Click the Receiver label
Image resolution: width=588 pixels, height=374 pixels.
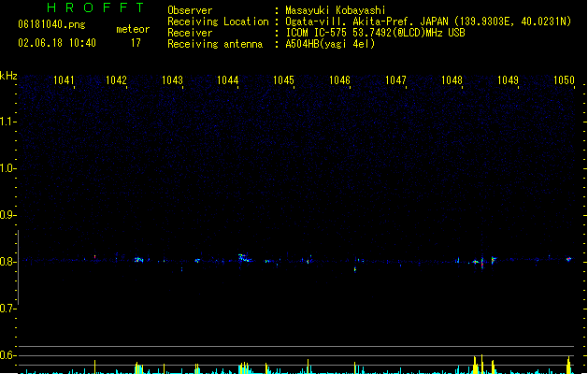pyautogui.click(x=190, y=33)
